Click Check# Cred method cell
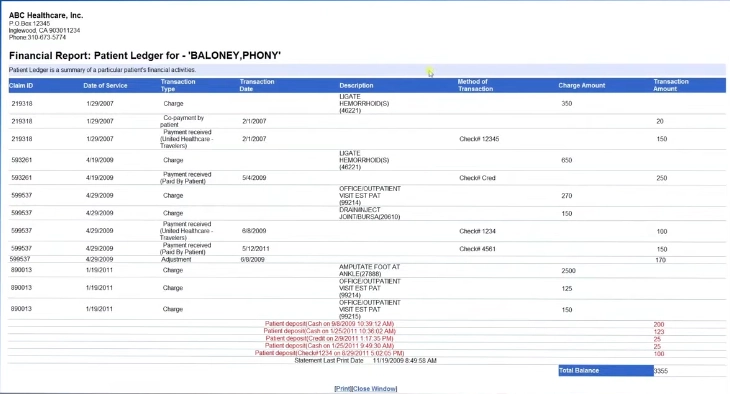 [477, 178]
